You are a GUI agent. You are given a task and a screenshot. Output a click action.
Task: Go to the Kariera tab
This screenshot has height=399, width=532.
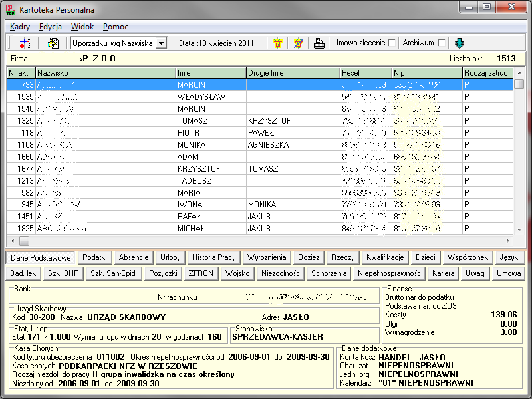443,273
